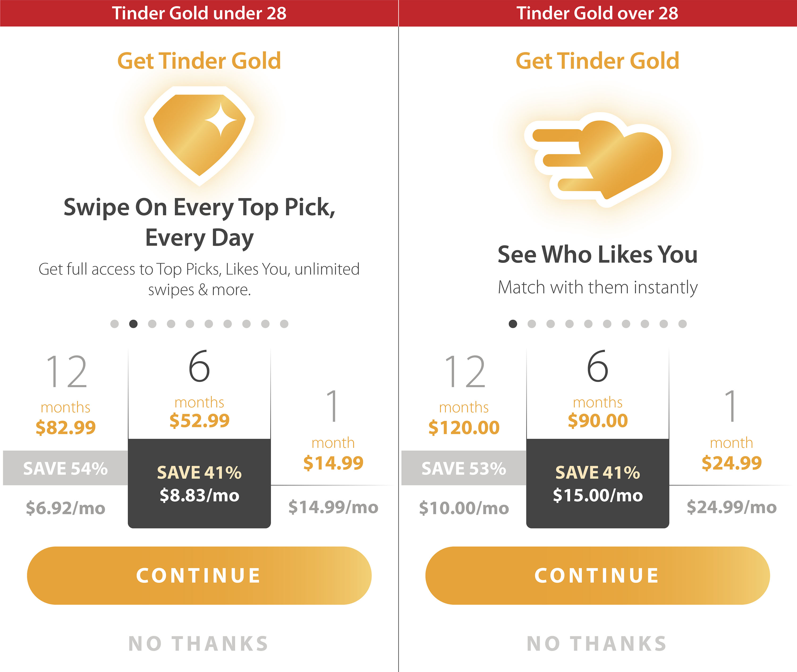Click the SAVE 54% badge
797x672 pixels.
point(66,468)
